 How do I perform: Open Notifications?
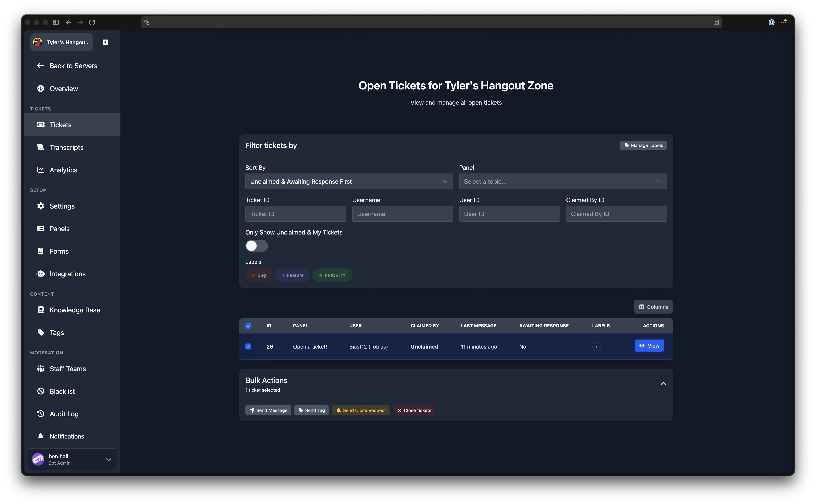tap(72, 436)
